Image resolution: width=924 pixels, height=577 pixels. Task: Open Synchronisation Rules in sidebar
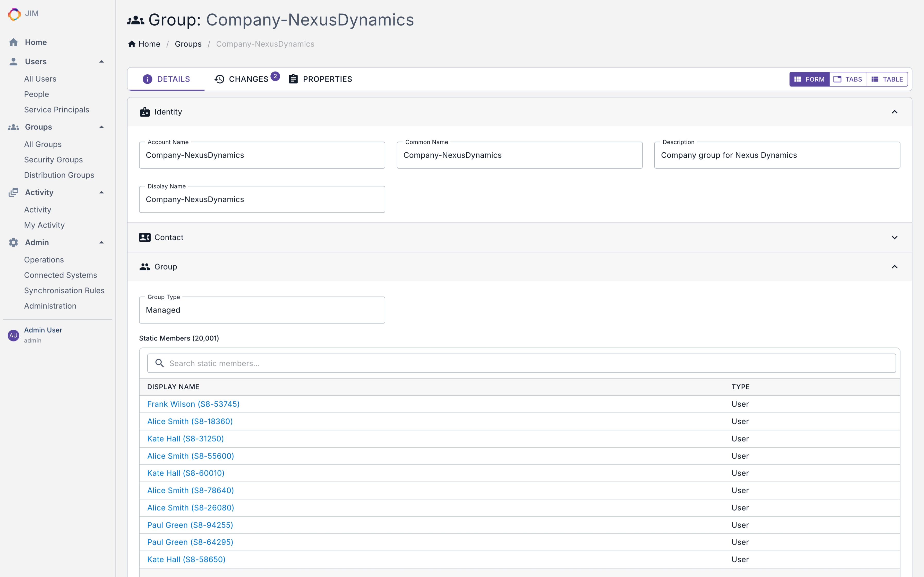(x=64, y=290)
